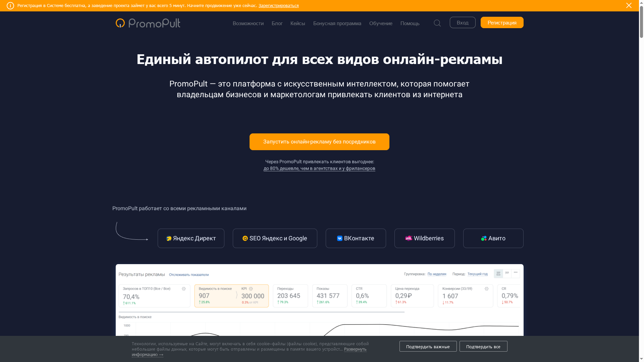Click the orange Регистрация button
Viewport: 644px width, 362px height.
(501, 22)
